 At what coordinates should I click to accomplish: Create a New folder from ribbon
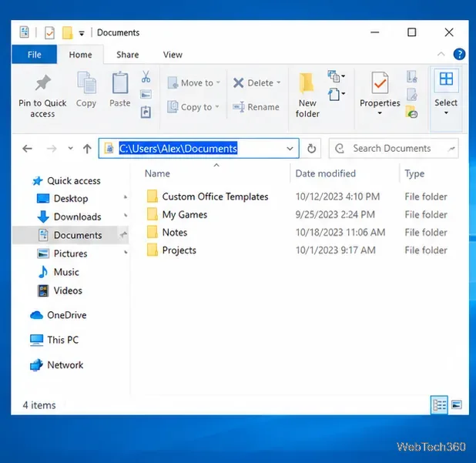tap(307, 95)
